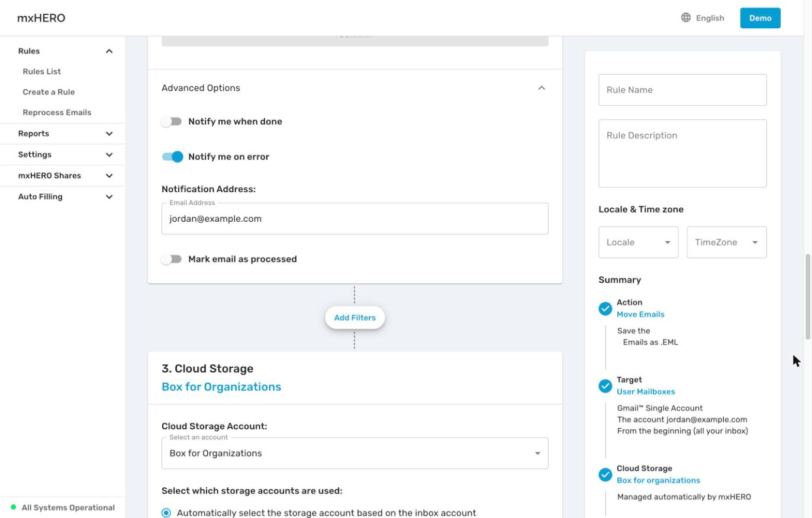Open Box for organizations summary link
The image size is (812, 518).
(x=658, y=480)
